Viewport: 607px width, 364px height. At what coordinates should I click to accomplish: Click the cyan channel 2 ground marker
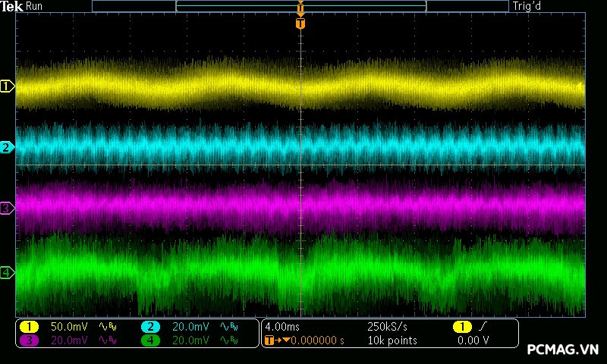point(7,147)
